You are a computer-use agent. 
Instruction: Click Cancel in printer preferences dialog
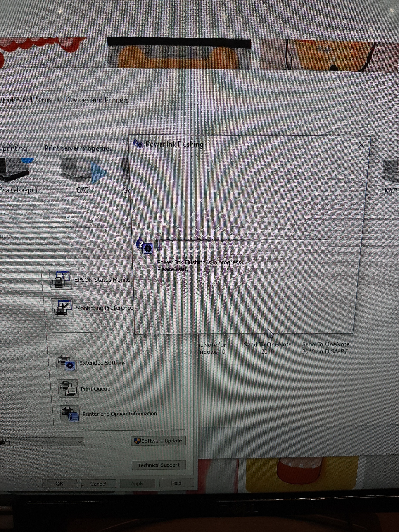98,483
